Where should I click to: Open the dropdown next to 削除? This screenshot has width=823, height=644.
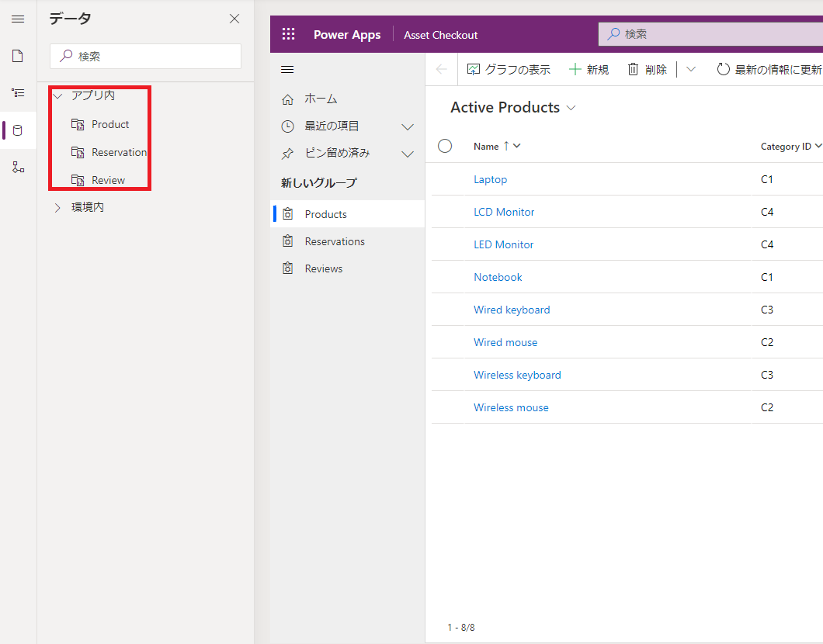[691, 69]
